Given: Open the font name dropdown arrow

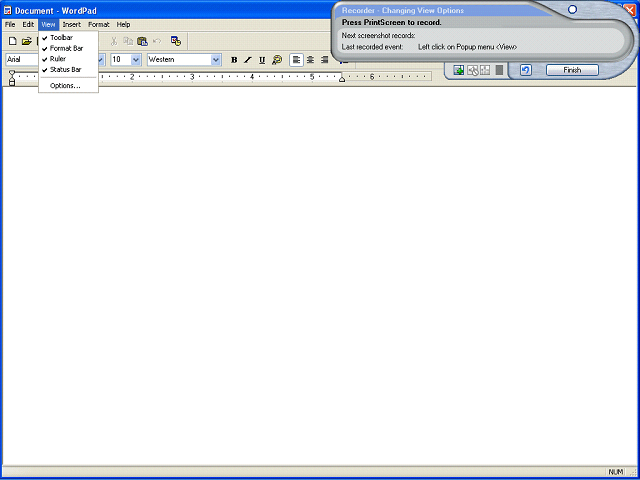Looking at the screenshot, I should [101, 60].
